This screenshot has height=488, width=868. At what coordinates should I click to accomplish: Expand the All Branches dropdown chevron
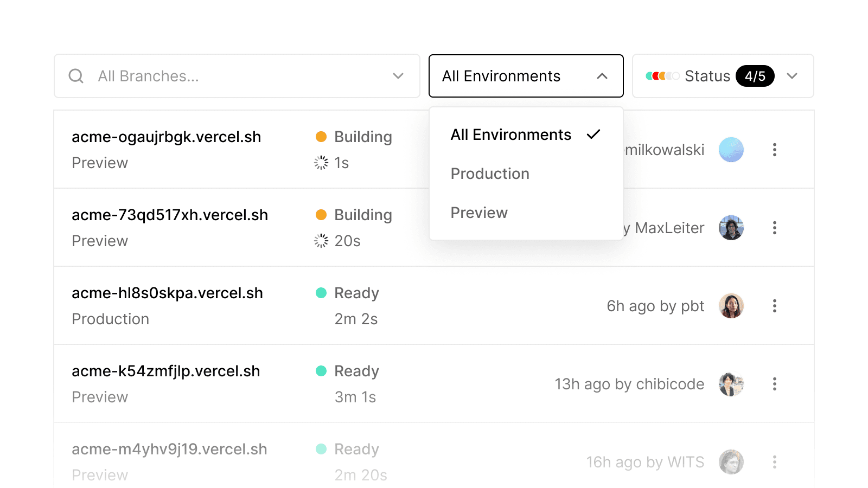(398, 76)
